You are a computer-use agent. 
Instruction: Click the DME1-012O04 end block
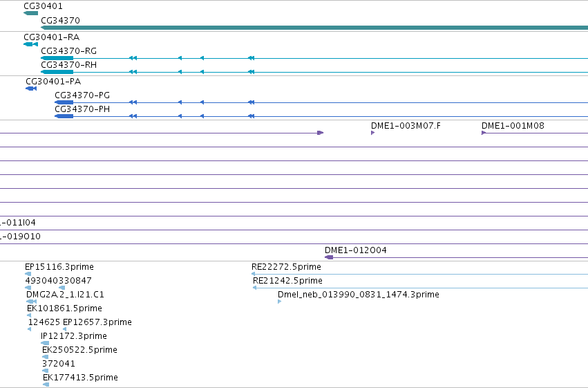(329, 257)
